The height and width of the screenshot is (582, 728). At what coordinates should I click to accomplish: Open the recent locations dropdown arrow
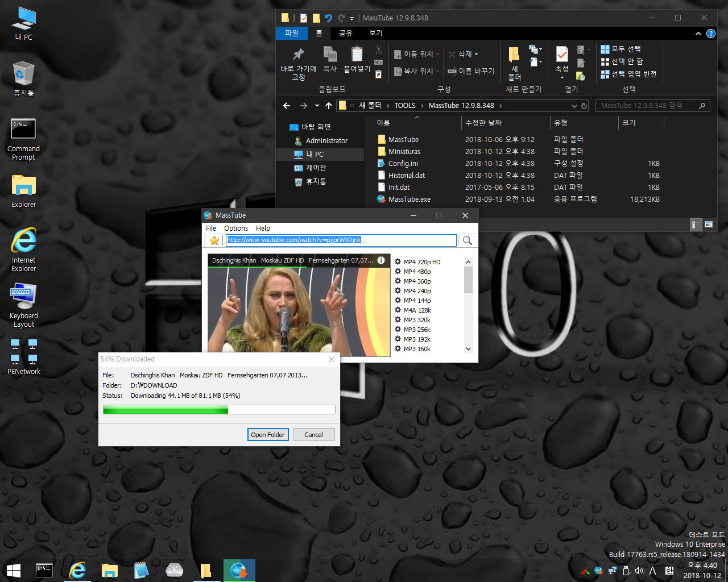[317, 106]
